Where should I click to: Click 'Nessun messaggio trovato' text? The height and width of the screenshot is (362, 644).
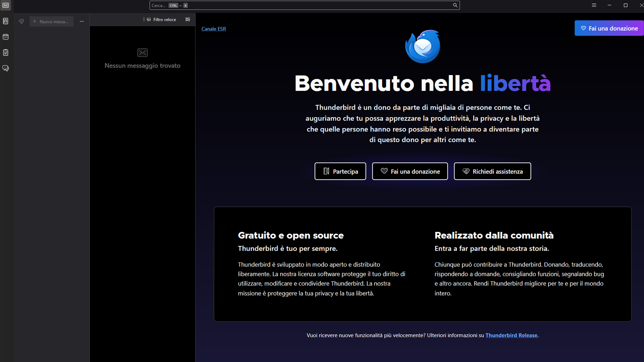coord(143,66)
